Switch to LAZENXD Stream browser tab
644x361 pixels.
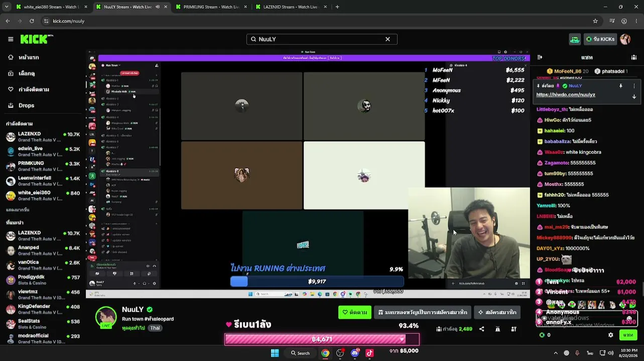click(x=290, y=7)
